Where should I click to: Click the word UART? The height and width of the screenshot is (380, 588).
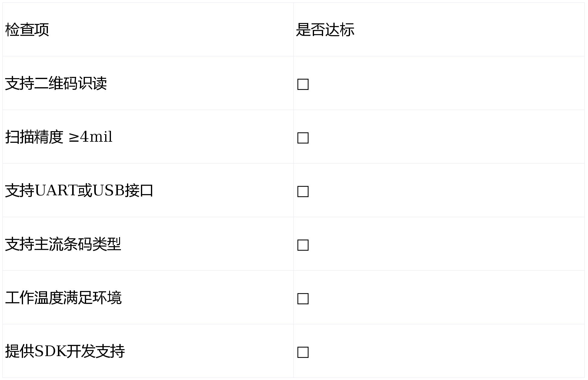tap(56, 190)
